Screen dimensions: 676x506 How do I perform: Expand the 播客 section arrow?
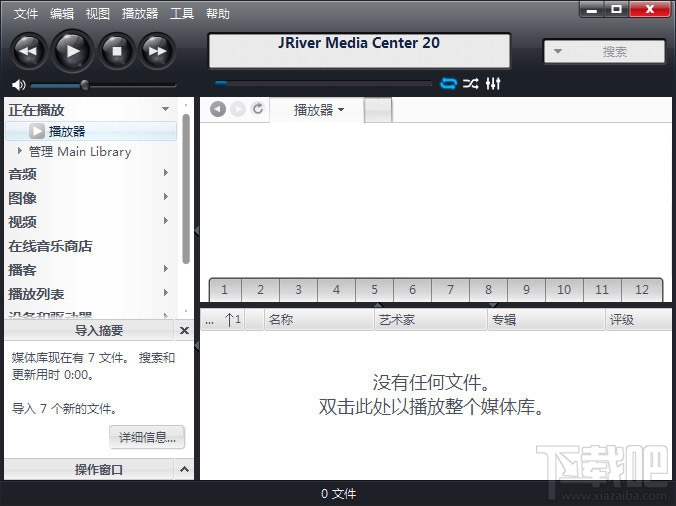(166, 269)
